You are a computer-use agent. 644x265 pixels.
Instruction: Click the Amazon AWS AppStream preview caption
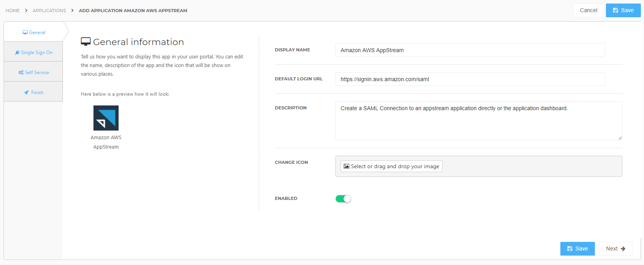106,142
